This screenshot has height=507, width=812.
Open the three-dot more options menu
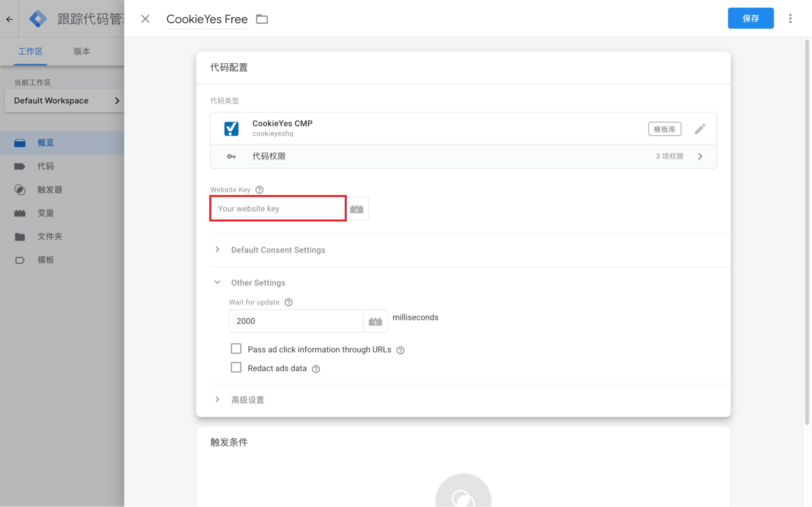point(790,19)
